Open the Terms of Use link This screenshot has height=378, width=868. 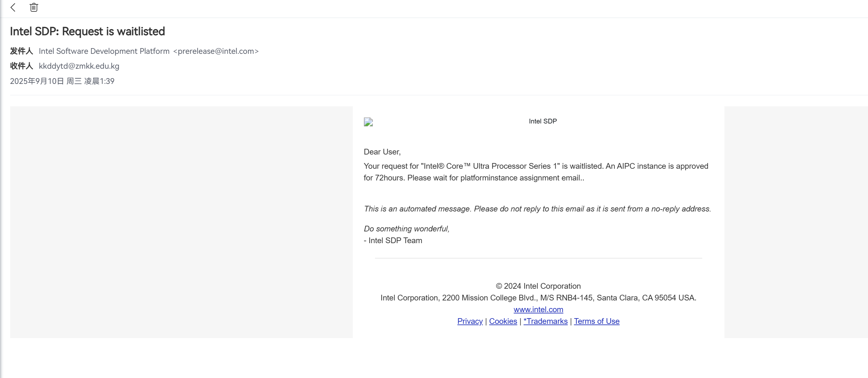(596, 321)
